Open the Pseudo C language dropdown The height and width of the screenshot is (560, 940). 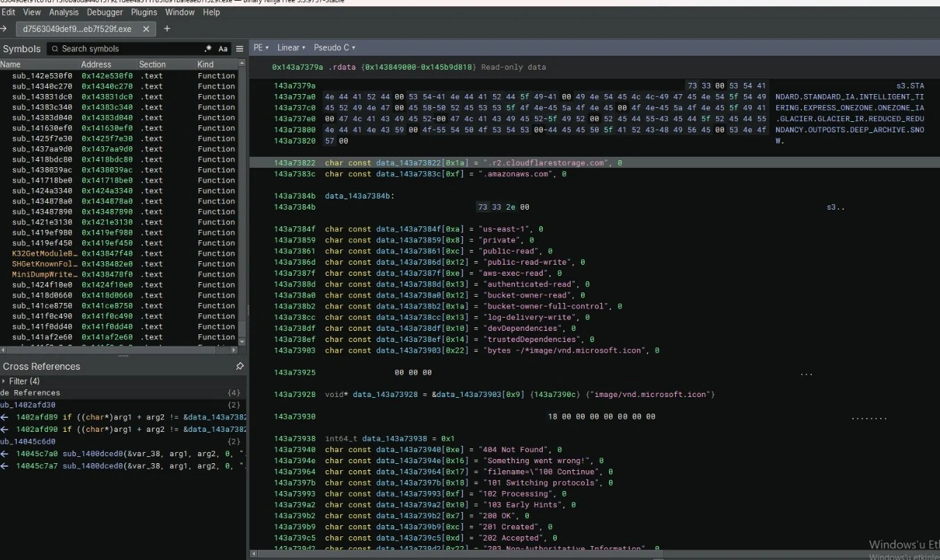[x=334, y=48]
